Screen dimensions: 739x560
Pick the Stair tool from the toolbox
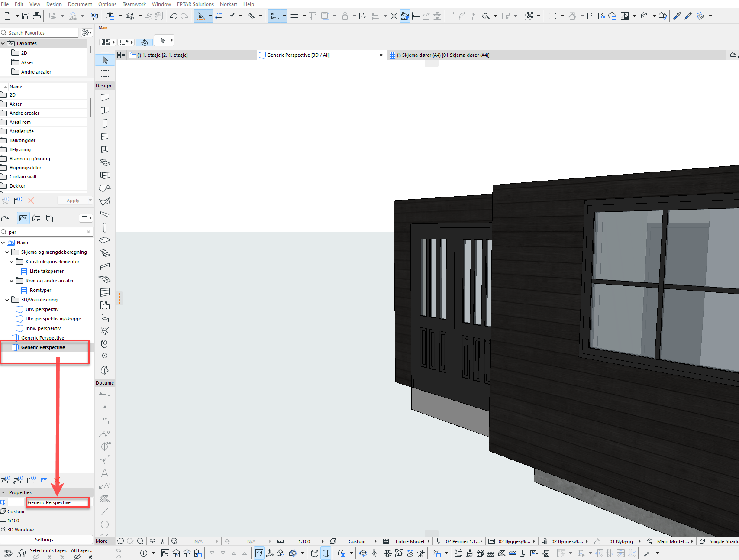pyautogui.click(x=105, y=253)
